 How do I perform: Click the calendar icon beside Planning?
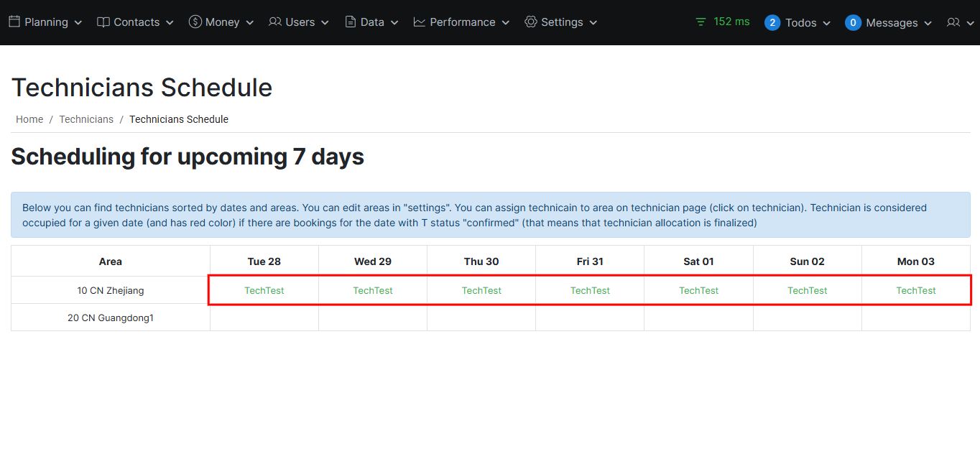[x=14, y=22]
